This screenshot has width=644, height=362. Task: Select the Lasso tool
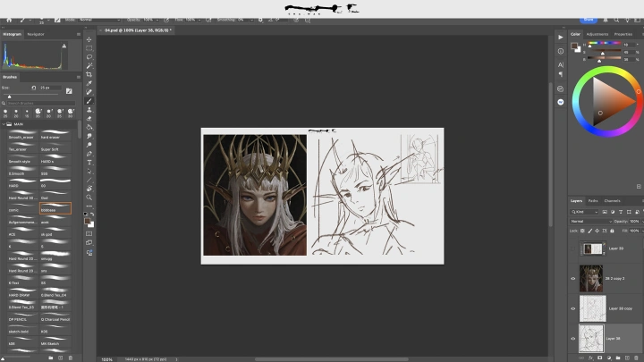(89, 57)
